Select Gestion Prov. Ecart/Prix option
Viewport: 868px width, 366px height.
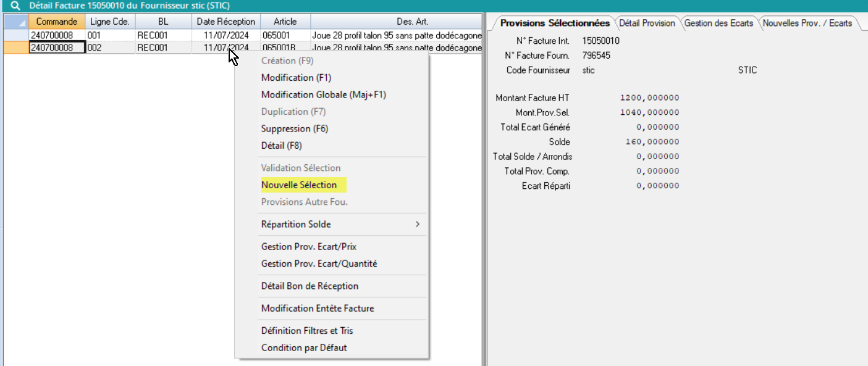tap(309, 247)
